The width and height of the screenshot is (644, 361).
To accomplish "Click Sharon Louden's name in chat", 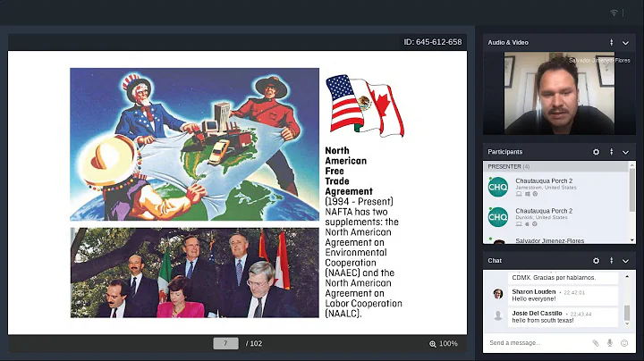I will [x=533, y=291].
